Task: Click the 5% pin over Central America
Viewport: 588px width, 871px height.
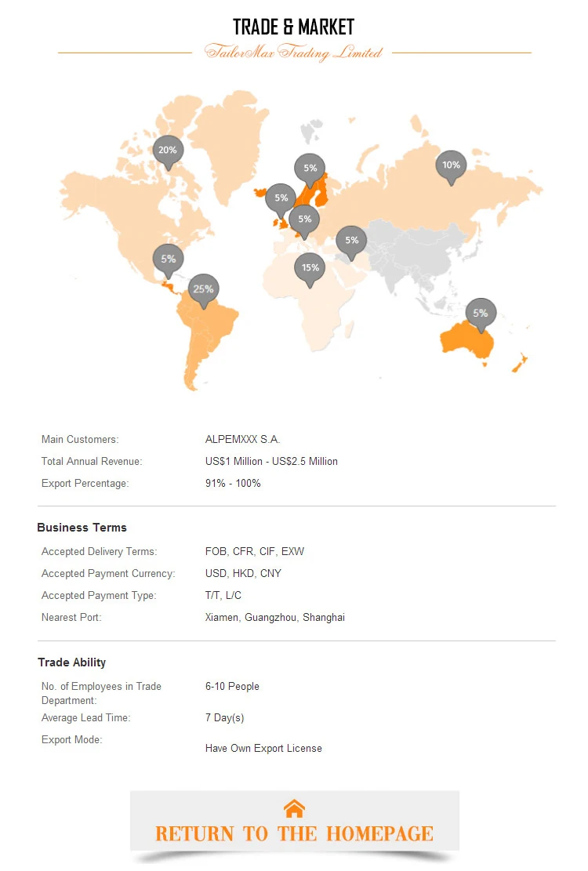Action: (169, 260)
